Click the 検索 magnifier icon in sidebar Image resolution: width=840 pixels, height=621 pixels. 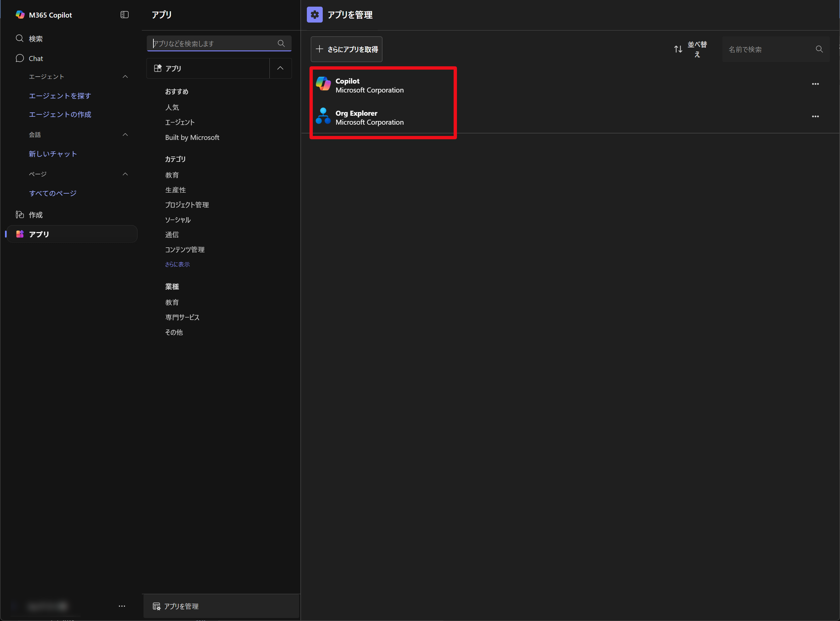coord(20,38)
